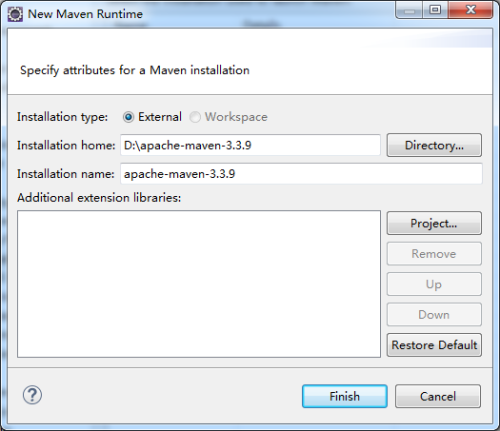The image size is (500, 431).
Task: Open the Directory... browse button
Action: [x=434, y=145]
